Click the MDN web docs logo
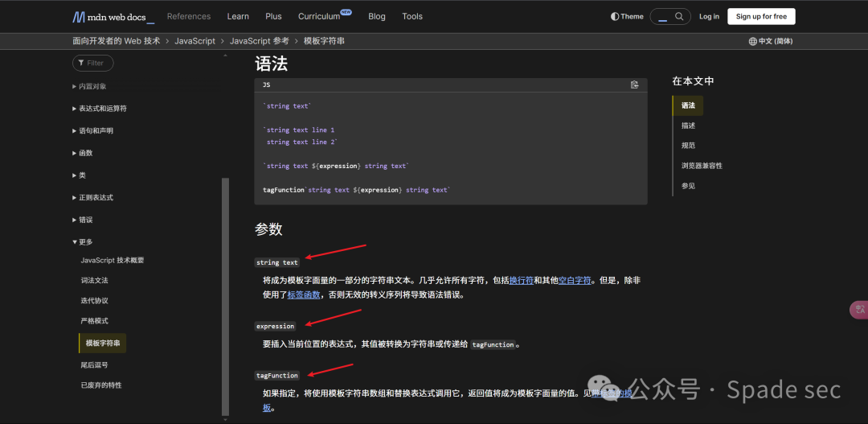The height and width of the screenshot is (424, 868). click(113, 17)
